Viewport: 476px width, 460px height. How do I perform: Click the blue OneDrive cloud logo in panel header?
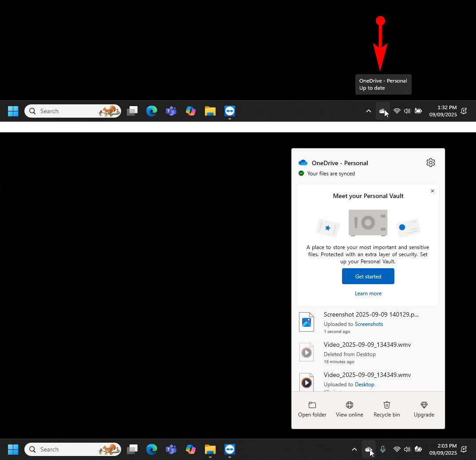[x=303, y=163]
